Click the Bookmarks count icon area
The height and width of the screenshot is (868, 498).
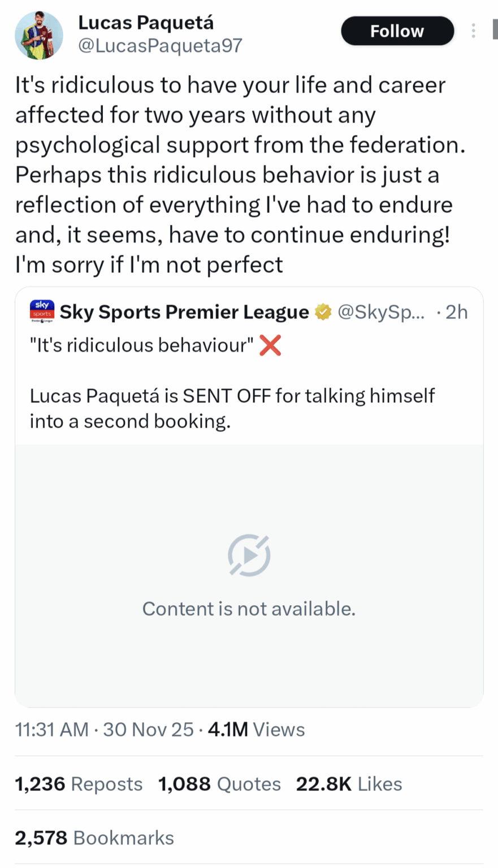pyautogui.click(x=41, y=838)
